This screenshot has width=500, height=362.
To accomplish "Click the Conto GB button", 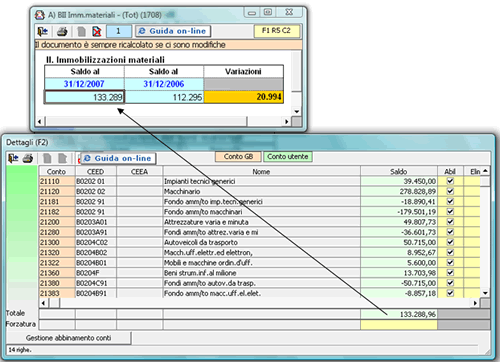I will [x=238, y=157].
